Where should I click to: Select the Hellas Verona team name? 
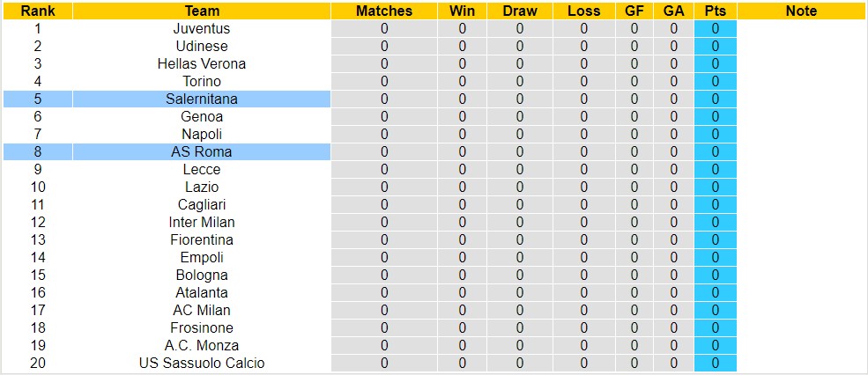202,63
